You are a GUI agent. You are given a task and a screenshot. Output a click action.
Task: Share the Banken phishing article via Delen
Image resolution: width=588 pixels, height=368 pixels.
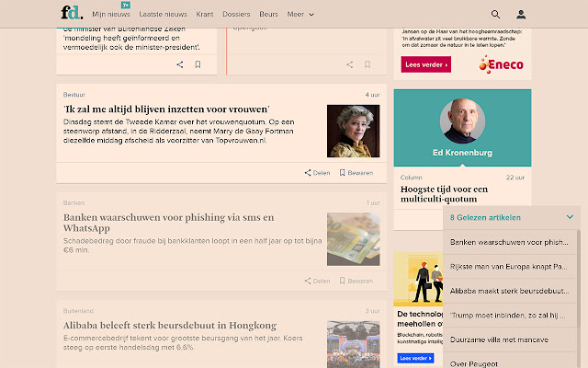coord(317,281)
